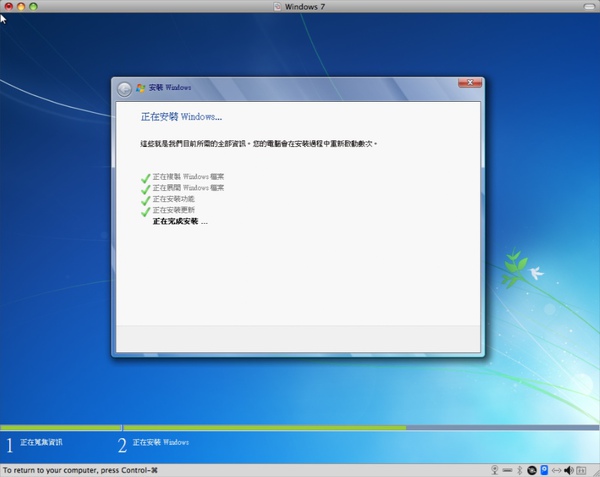Screen dimensions: 600x477
Task: Click the green zoom button of the VM window
Action: pos(33,7)
